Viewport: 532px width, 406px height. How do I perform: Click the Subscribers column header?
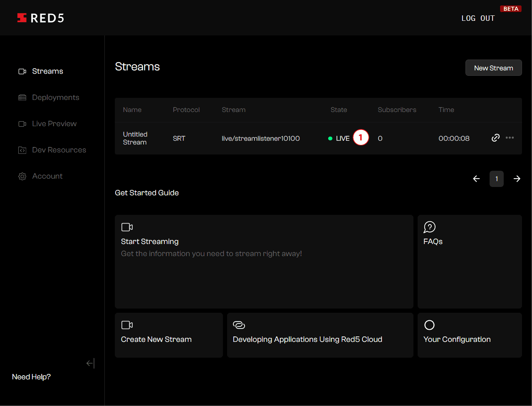pos(397,110)
